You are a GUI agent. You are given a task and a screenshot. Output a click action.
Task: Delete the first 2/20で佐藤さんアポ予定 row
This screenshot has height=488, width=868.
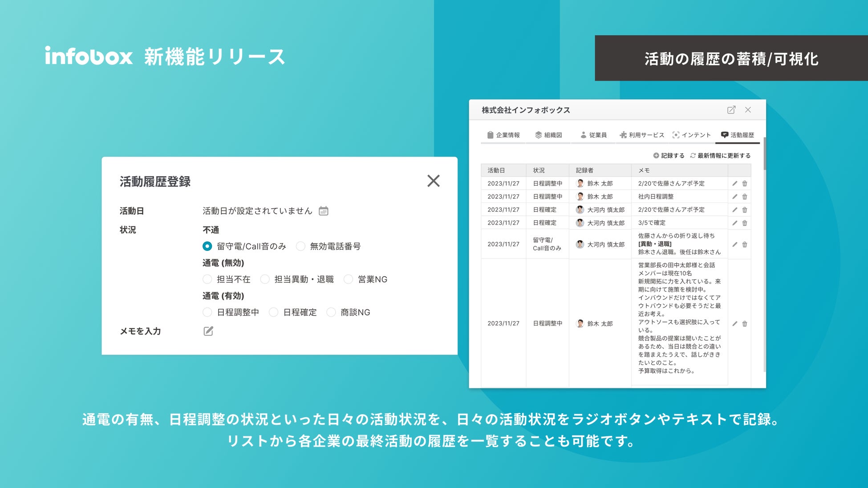point(745,183)
